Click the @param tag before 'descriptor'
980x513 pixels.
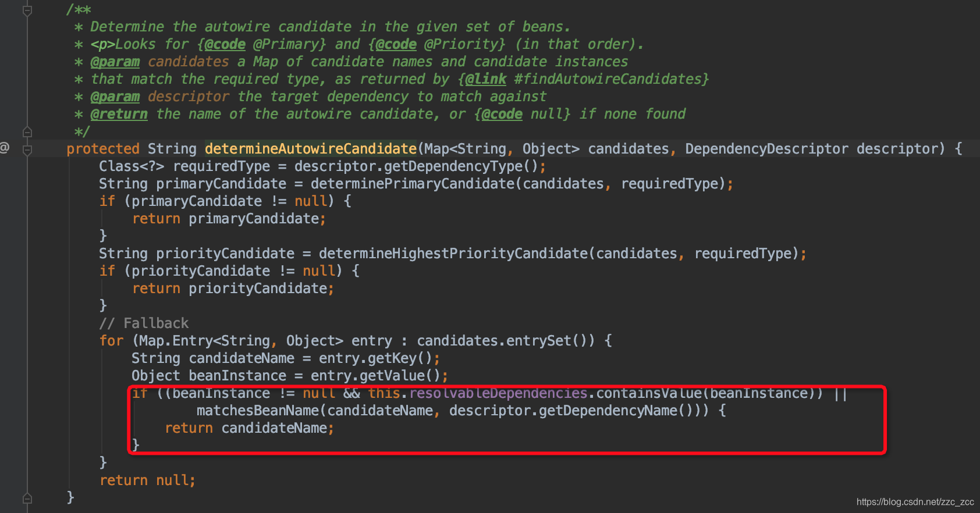[115, 97]
